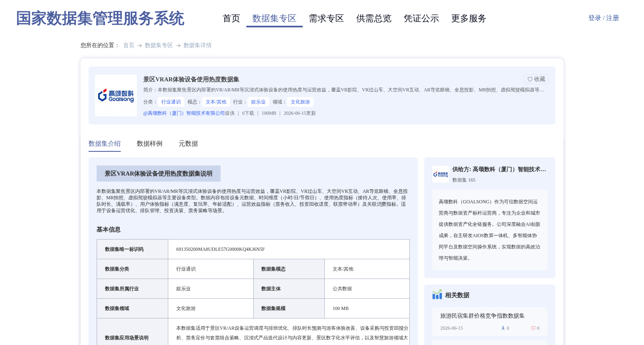
Task: Open the 数据集专区 navigation tab
Action: pos(275,19)
